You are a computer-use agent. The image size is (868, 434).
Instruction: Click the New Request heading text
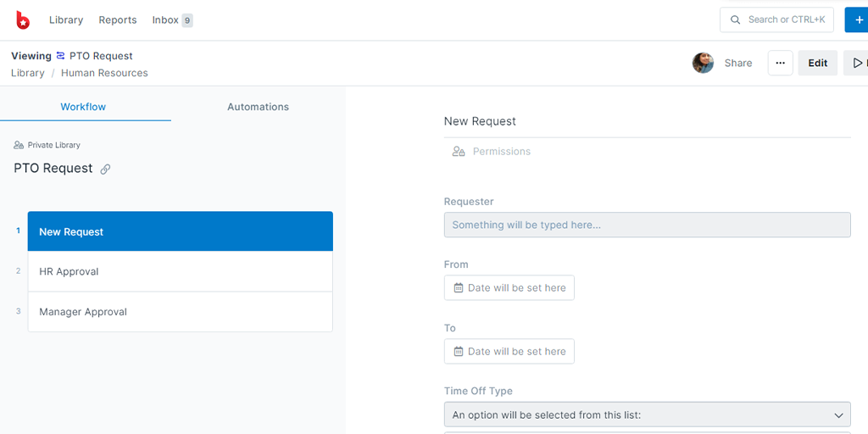480,121
